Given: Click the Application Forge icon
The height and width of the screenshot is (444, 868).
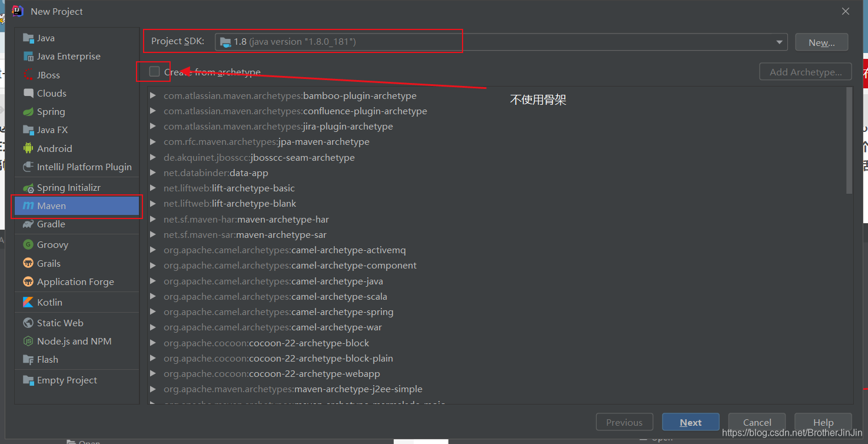Looking at the screenshot, I should click(x=28, y=281).
